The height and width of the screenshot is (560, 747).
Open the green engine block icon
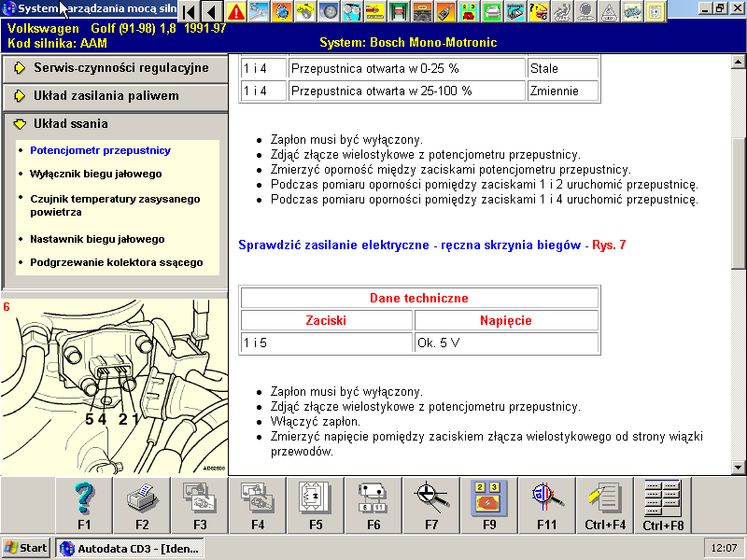click(x=492, y=11)
